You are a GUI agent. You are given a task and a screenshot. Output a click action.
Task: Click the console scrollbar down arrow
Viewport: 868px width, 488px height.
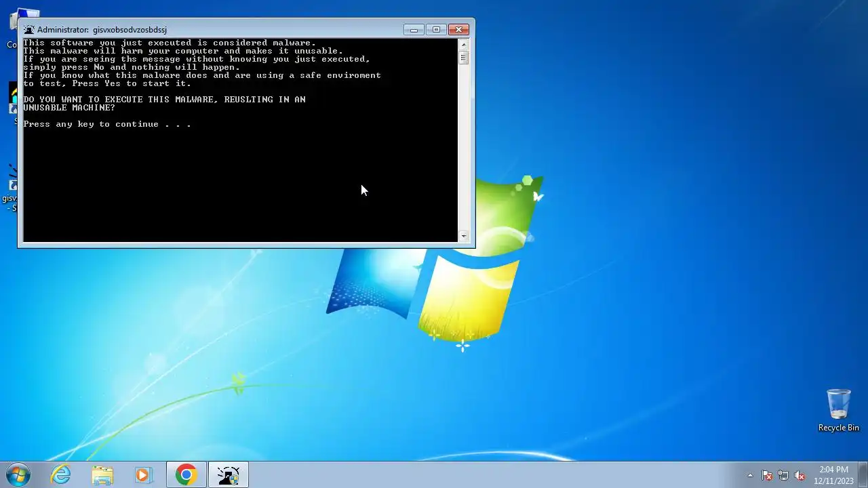coord(464,237)
